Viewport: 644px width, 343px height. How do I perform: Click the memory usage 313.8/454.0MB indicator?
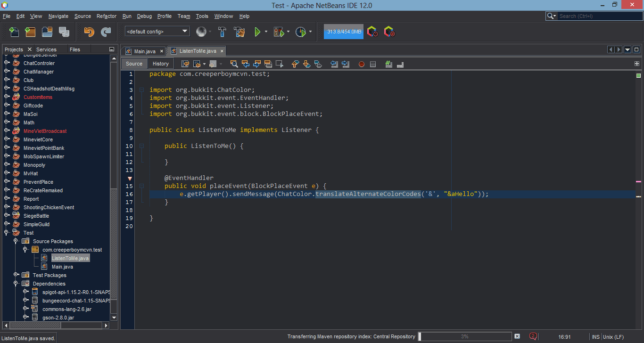[x=344, y=32]
